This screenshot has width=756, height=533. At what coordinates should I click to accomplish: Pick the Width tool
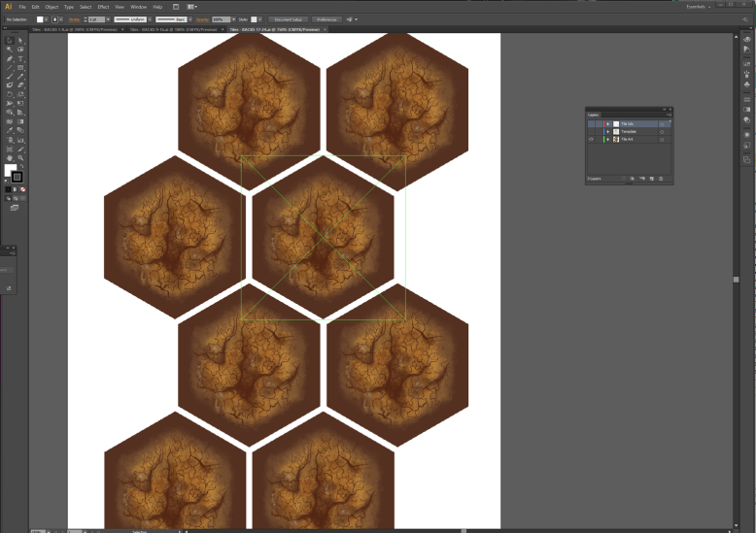[x=9, y=103]
